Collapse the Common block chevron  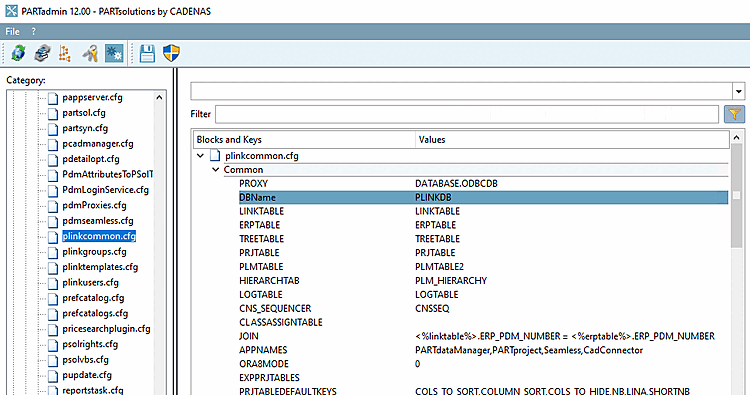click(216, 169)
